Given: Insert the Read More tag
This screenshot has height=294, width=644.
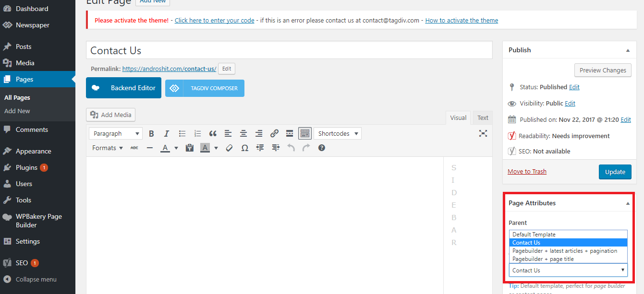Looking at the screenshot, I should pos(290,133).
